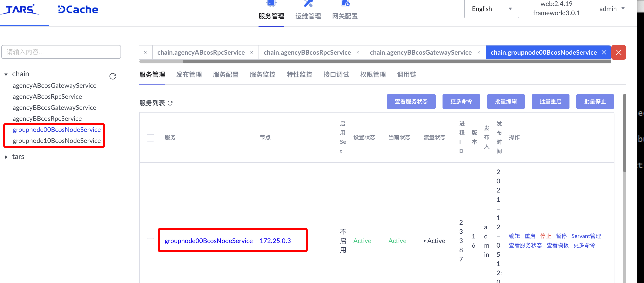Open Servant管理 for the service row

point(586,236)
